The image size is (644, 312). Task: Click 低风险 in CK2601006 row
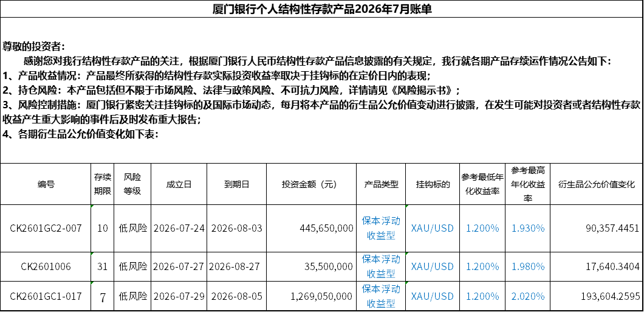pyautogui.click(x=132, y=266)
